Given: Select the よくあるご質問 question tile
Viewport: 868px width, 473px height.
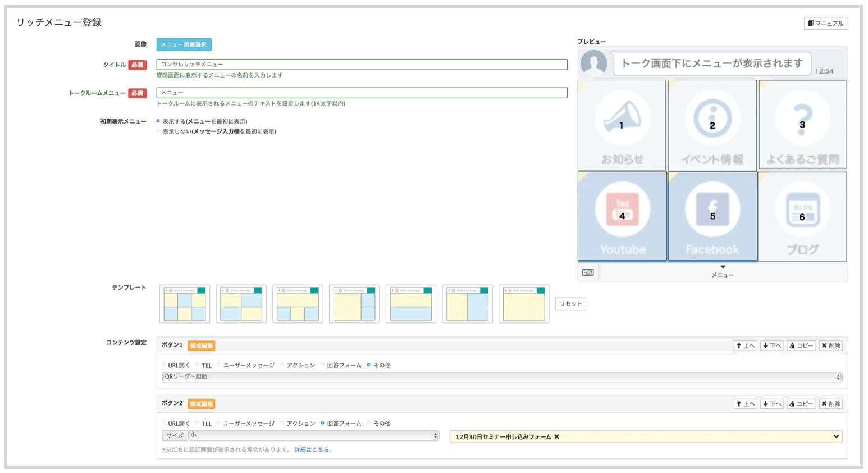Looking at the screenshot, I should [802, 125].
